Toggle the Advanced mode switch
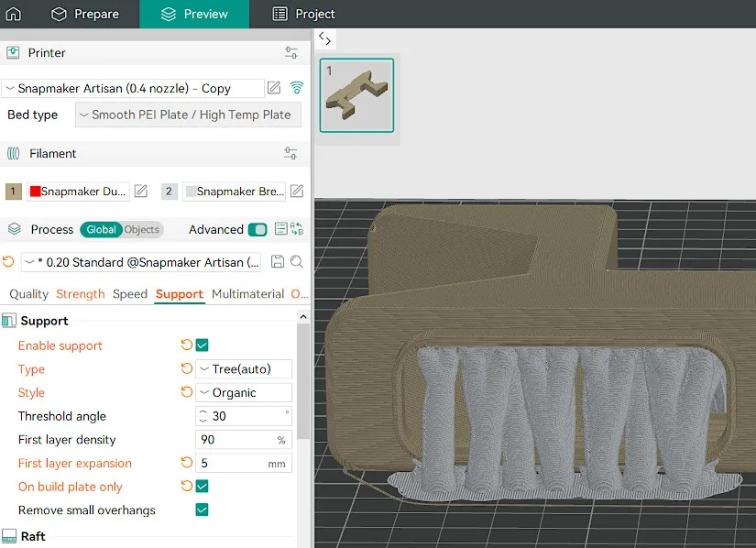The image size is (756, 548). [257, 229]
